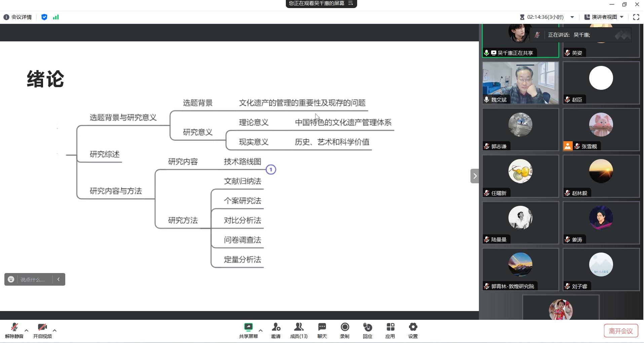Click the emoji smiley in chat box

11,279
